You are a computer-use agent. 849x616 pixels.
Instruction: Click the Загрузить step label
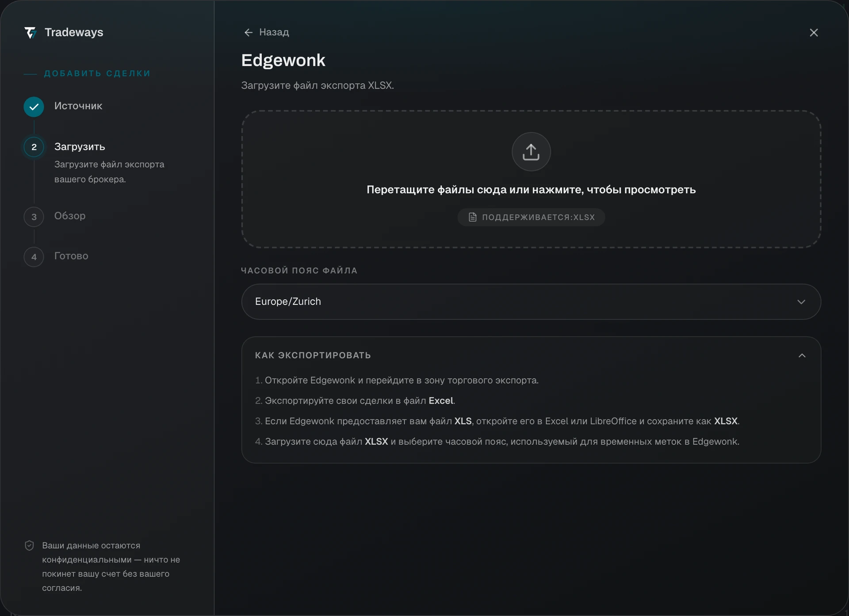pyautogui.click(x=80, y=147)
